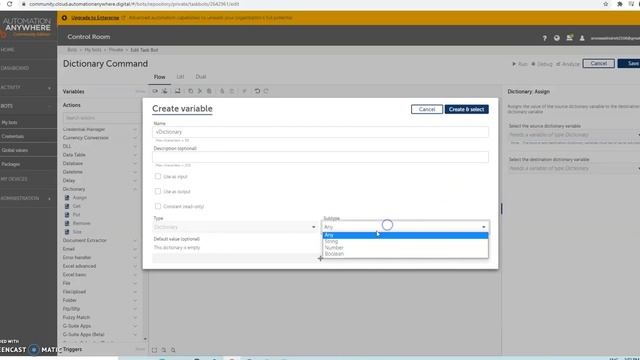
Task: Open HOME in the left sidebar
Action: click(x=8, y=50)
